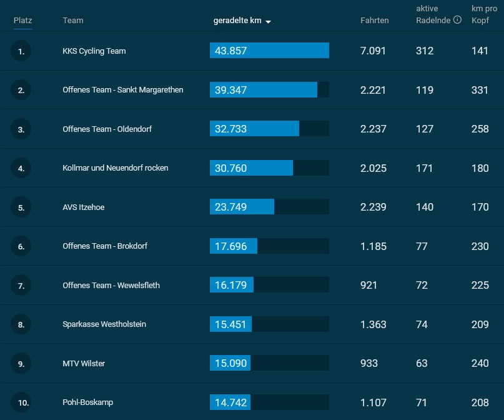Open the Pohl-Boskamp team entry
Screen dimensions: 504x420
click(88, 402)
